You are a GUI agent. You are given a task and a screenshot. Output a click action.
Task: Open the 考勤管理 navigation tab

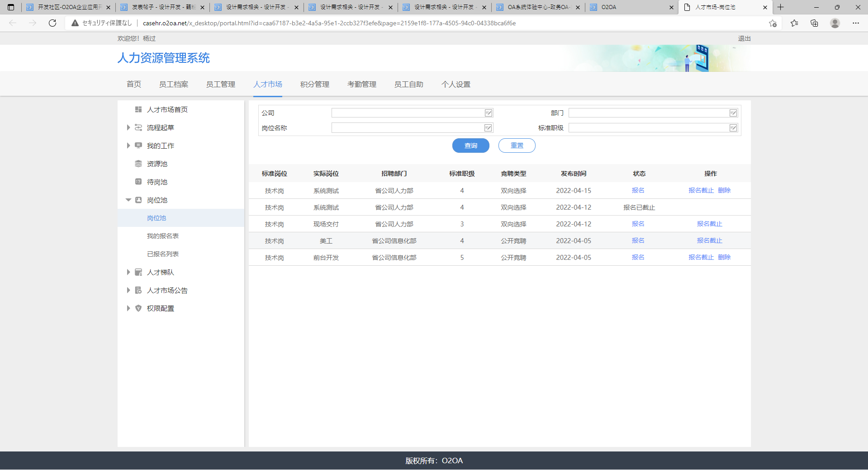point(362,85)
